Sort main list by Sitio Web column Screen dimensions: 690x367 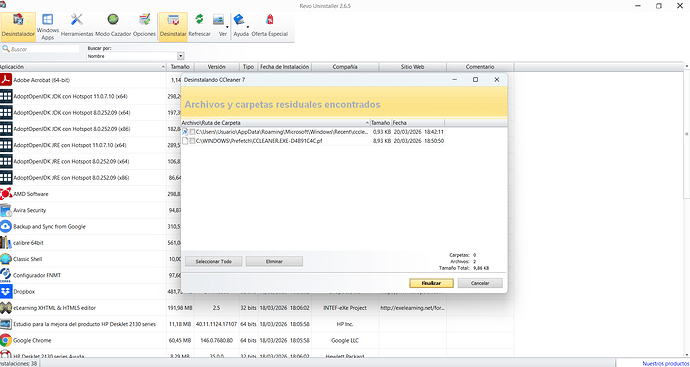[x=412, y=67]
